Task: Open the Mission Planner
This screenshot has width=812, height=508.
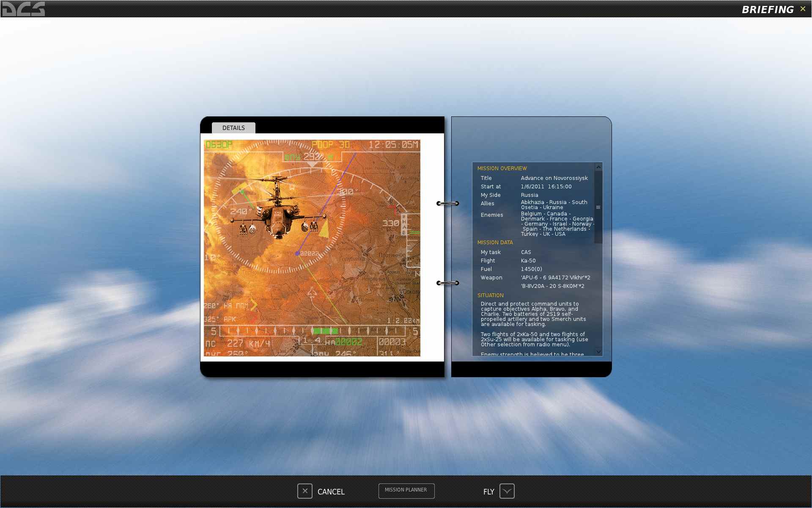Action: (406, 490)
